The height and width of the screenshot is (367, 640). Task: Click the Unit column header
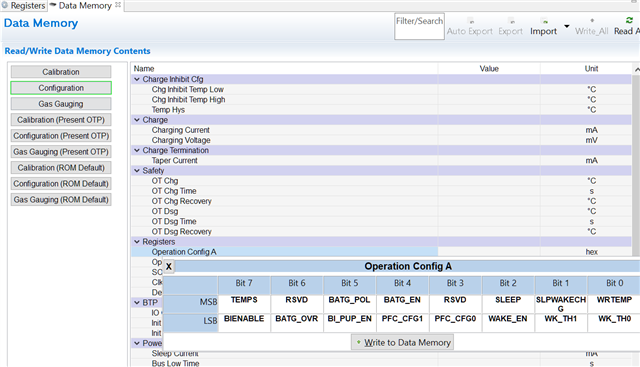point(591,69)
